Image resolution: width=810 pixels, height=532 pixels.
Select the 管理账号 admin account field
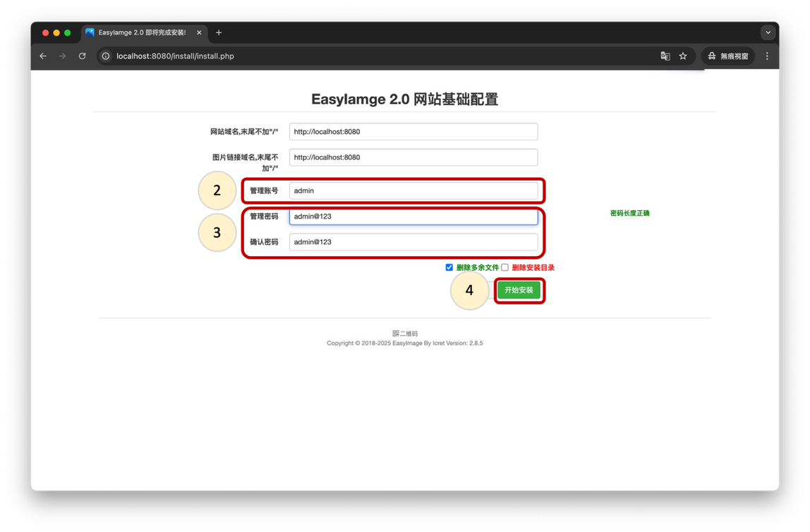coord(413,191)
